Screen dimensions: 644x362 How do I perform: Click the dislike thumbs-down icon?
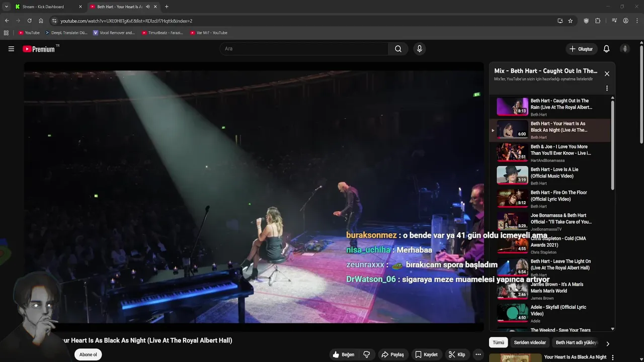point(367,354)
